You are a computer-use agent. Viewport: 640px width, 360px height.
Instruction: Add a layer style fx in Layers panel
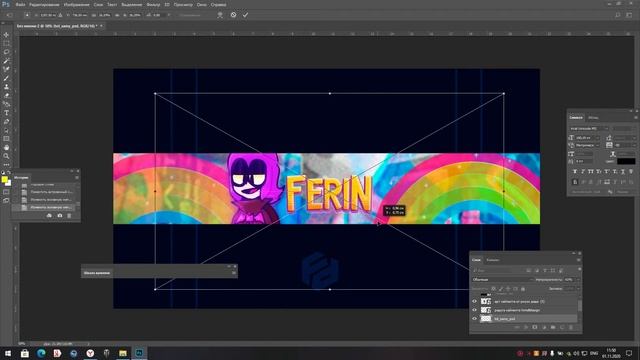pyautogui.click(x=526, y=327)
